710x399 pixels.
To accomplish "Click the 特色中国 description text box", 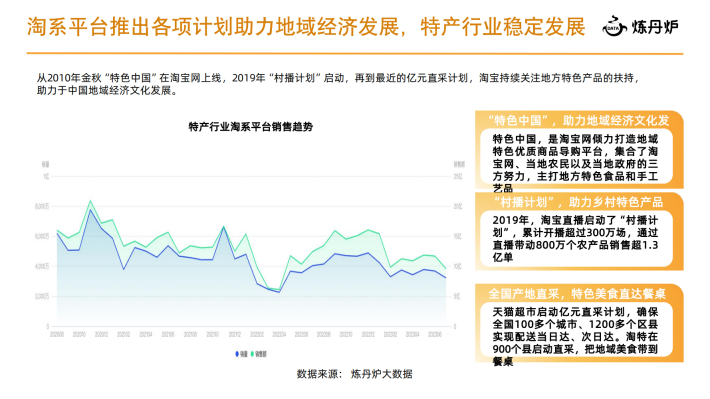I will (576, 158).
